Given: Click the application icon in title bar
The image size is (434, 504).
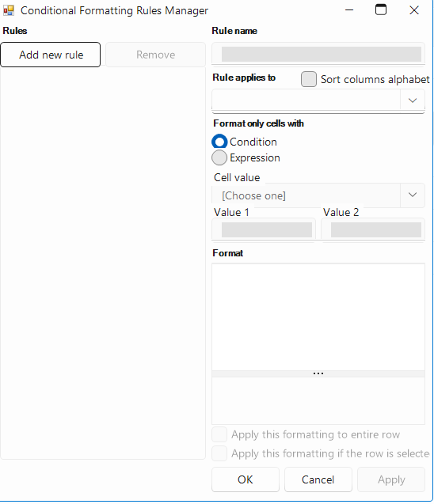Looking at the screenshot, I should 9,10.
